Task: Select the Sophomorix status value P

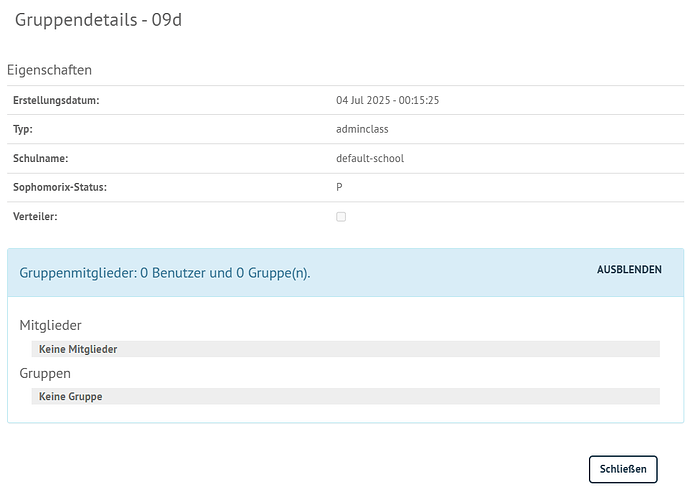Action: point(340,187)
